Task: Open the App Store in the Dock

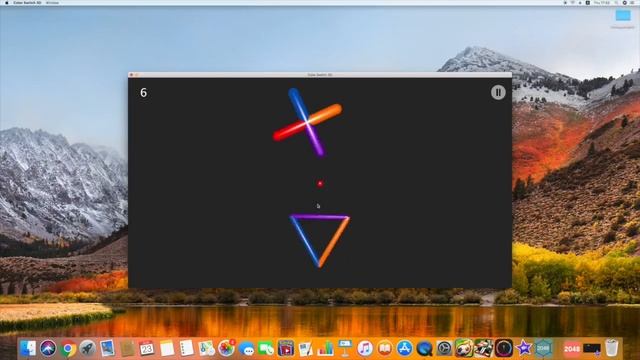Action: 404,349
